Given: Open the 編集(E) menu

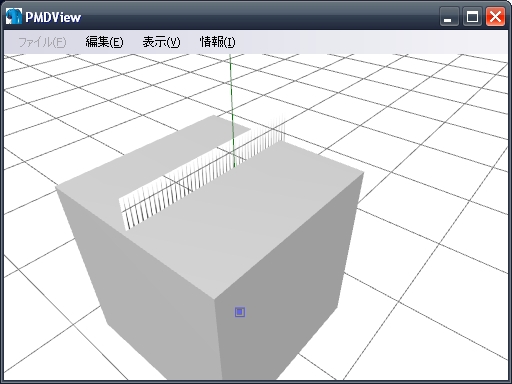Looking at the screenshot, I should (x=104, y=42).
